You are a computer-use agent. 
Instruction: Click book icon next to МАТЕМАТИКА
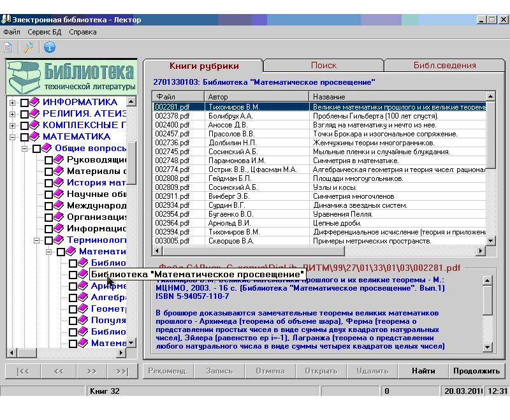click(x=34, y=136)
